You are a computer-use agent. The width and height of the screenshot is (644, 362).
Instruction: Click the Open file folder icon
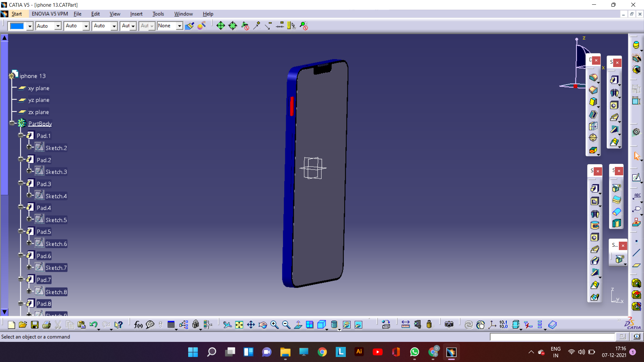(23, 324)
